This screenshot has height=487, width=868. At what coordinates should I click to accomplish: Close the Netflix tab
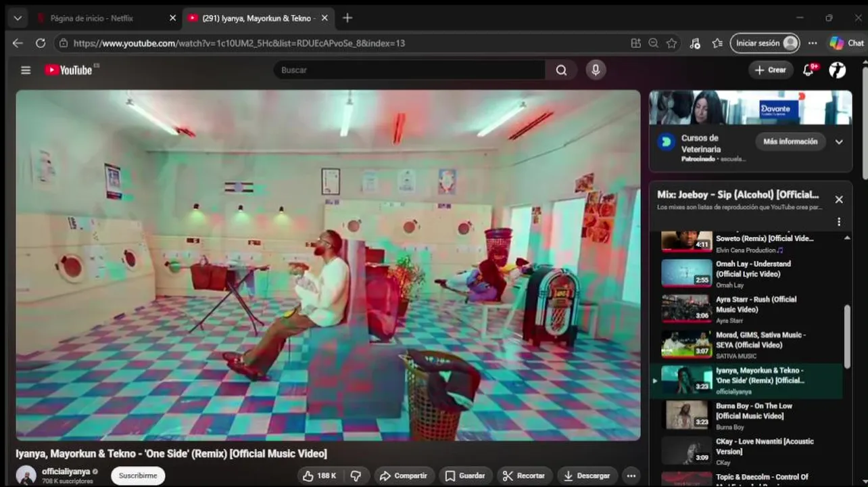click(x=172, y=18)
